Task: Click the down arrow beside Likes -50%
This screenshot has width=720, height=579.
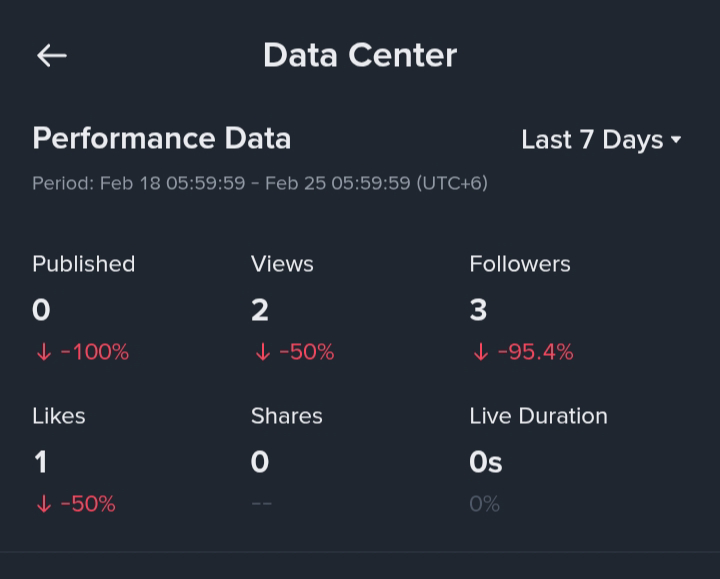Action: pyautogui.click(x=43, y=504)
